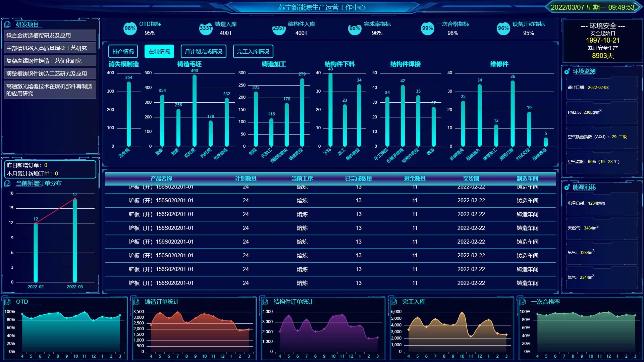Click the date-time display in header

(592, 7)
